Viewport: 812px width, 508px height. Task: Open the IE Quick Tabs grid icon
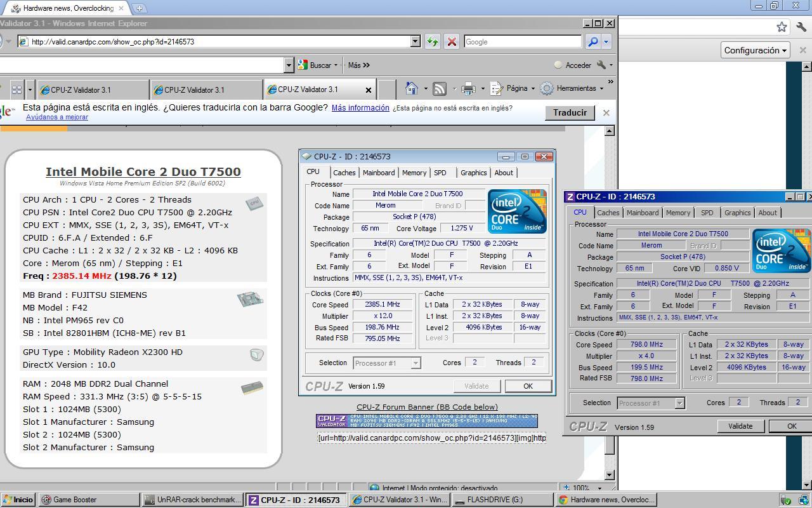click(x=17, y=90)
